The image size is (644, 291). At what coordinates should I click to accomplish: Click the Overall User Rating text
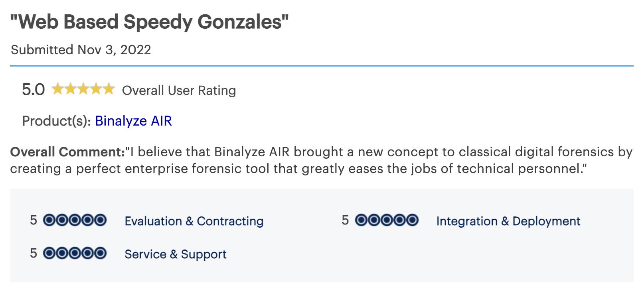pyautogui.click(x=179, y=90)
